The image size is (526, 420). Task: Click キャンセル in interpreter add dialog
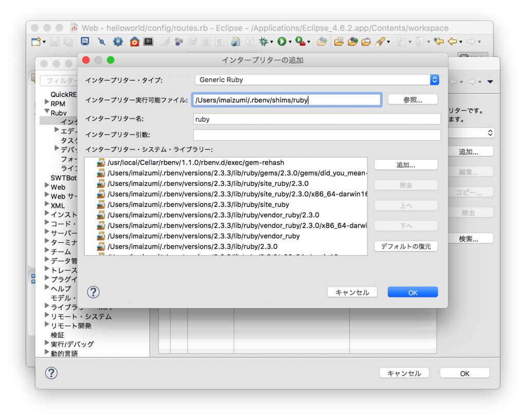[x=352, y=292]
